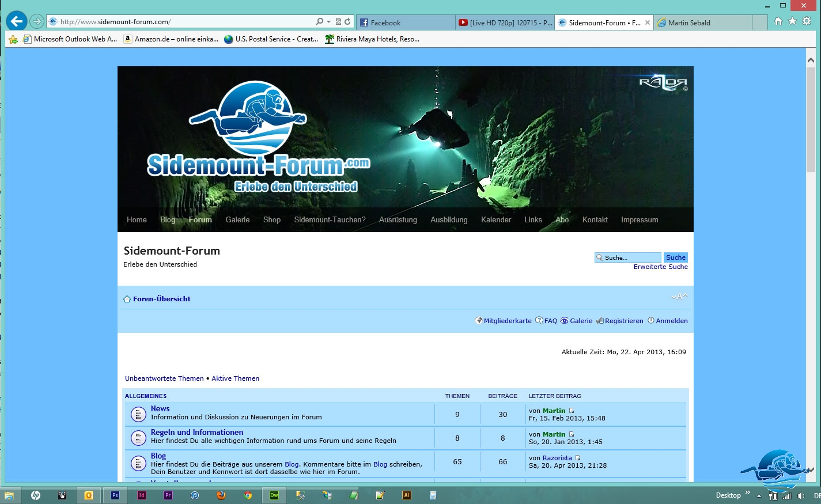Screen dimensions: 821x504
Task: Expand the address bar search dropdown arrow
Action: (328, 22)
